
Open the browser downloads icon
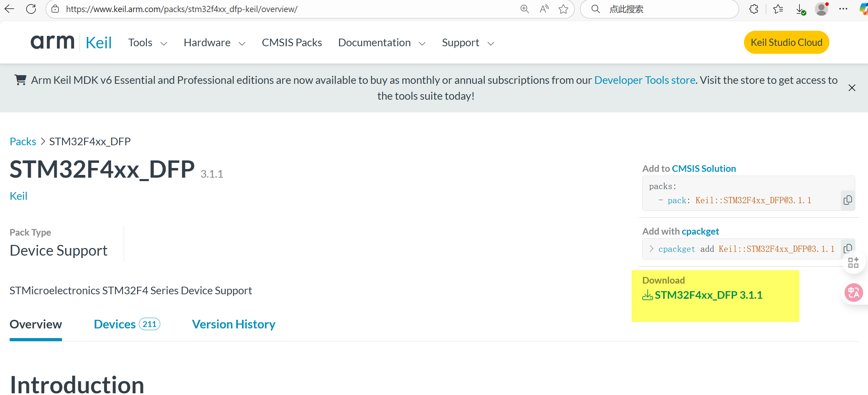pyautogui.click(x=801, y=9)
